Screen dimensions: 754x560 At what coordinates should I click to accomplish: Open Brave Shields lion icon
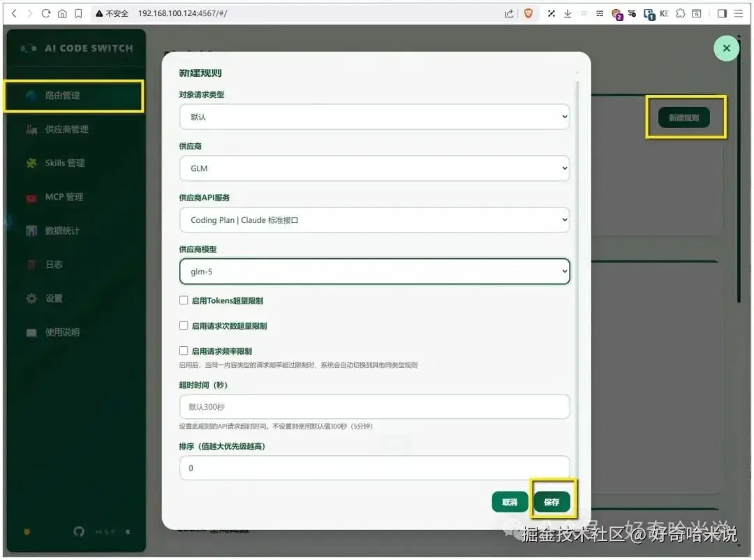click(x=528, y=13)
